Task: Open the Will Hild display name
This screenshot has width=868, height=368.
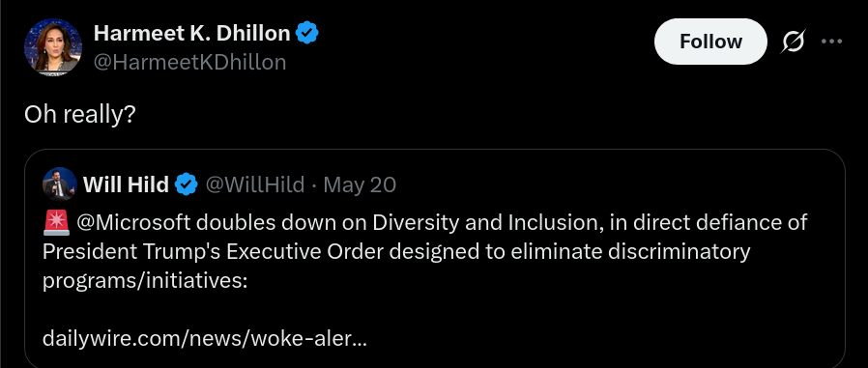Action: click(x=127, y=184)
